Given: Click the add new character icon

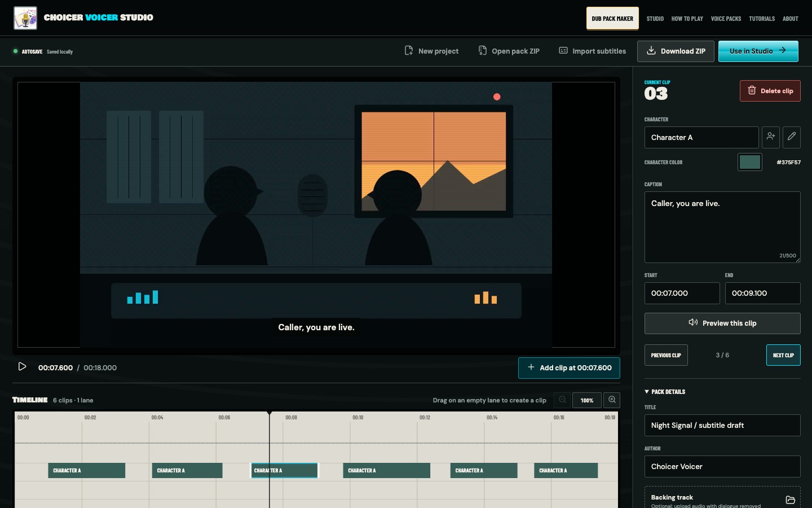Looking at the screenshot, I should coord(771,137).
